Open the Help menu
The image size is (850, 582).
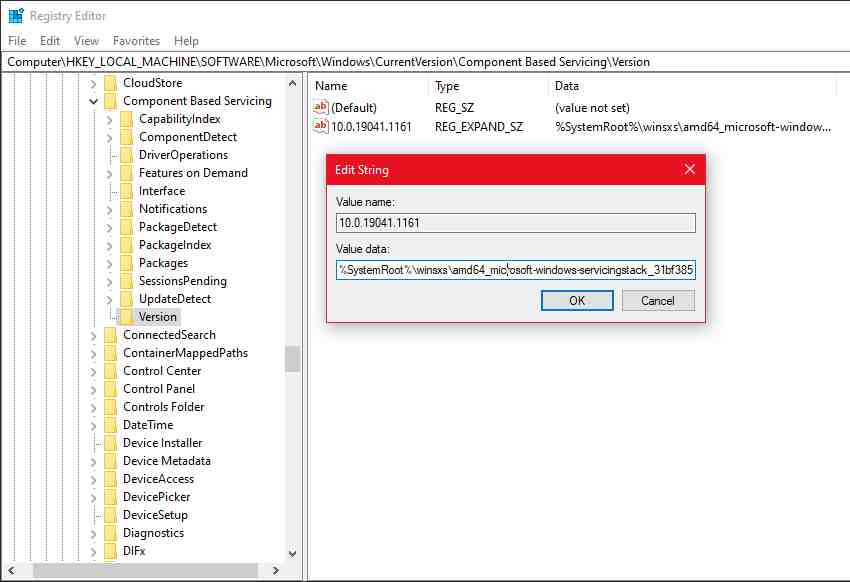pyautogui.click(x=186, y=41)
